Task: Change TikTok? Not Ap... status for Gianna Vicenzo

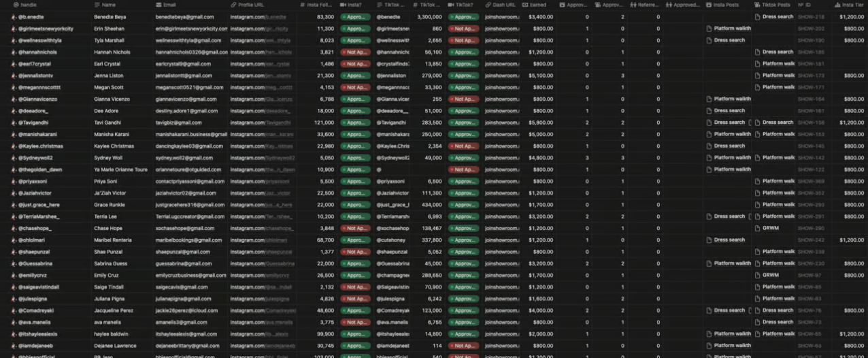Action: [x=463, y=99]
